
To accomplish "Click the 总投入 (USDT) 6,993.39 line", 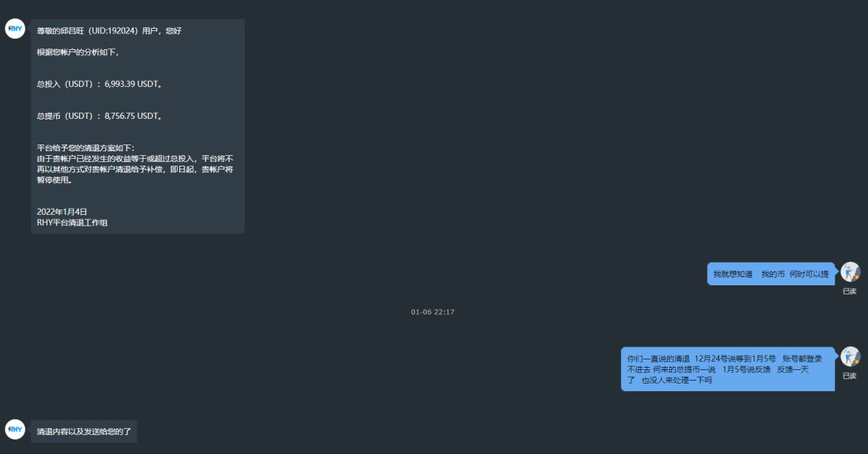I will [99, 84].
